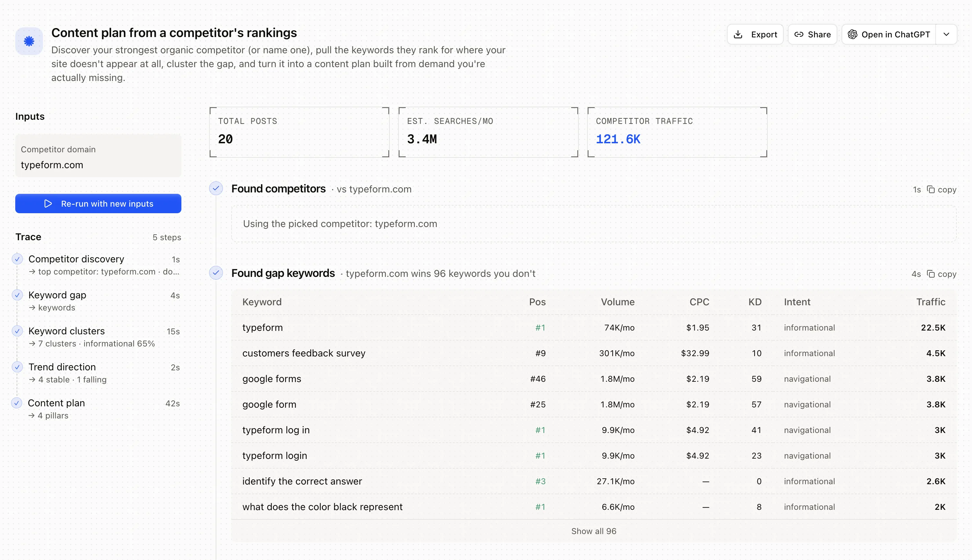Click the #46 position value
This screenshot has height=560, width=972.
(x=538, y=379)
